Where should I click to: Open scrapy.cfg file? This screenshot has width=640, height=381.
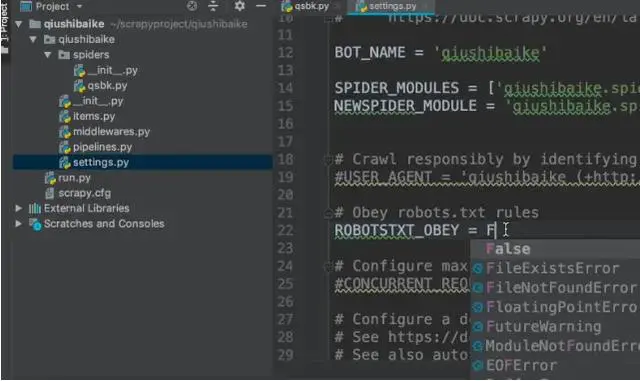pyautogui.click(x=84, y=193)
